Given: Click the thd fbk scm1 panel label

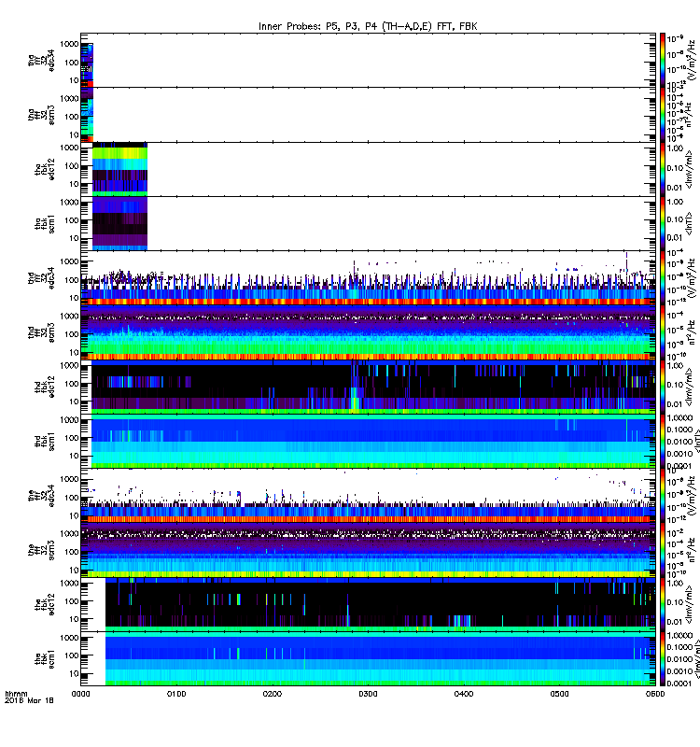Looking at the screenshot, I should coord(45,442).
